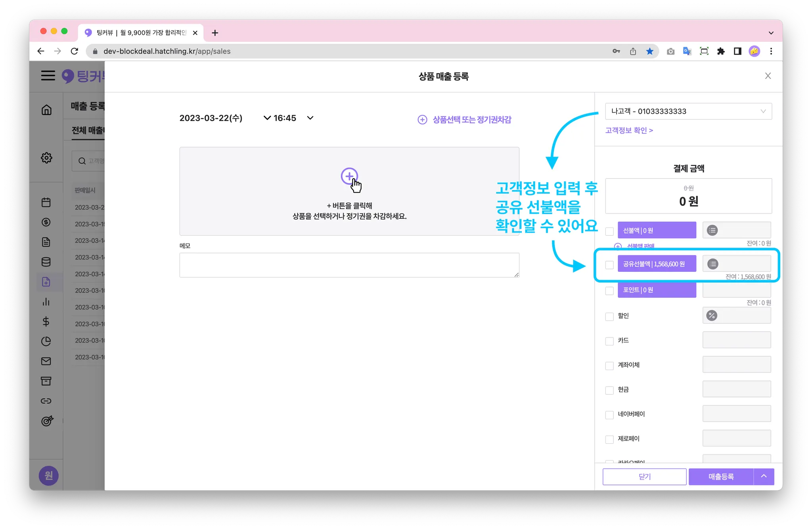Click list icon next to 선불액 field
The height and width of the screenshot is (529, 812).
pyautogui.click(x=712, y=230)
